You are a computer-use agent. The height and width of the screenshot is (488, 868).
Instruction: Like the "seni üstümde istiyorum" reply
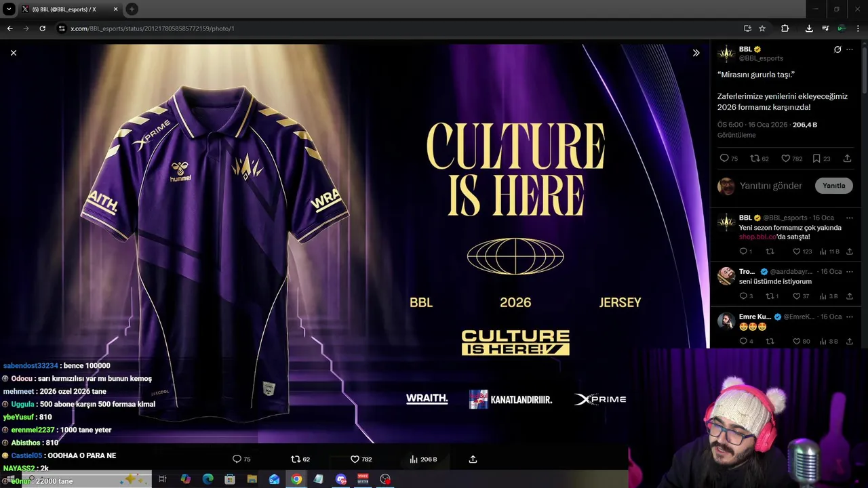point(801,296)
